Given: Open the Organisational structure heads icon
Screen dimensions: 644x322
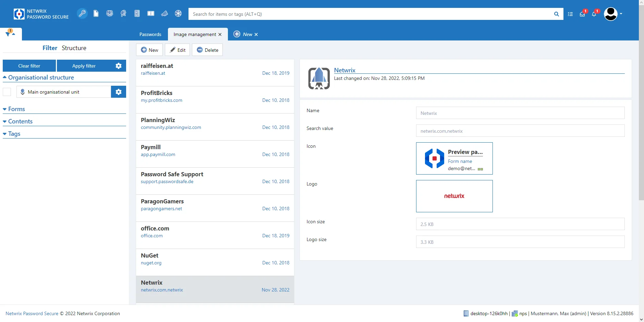Looking at the screenshot, I should pos(123,14).
